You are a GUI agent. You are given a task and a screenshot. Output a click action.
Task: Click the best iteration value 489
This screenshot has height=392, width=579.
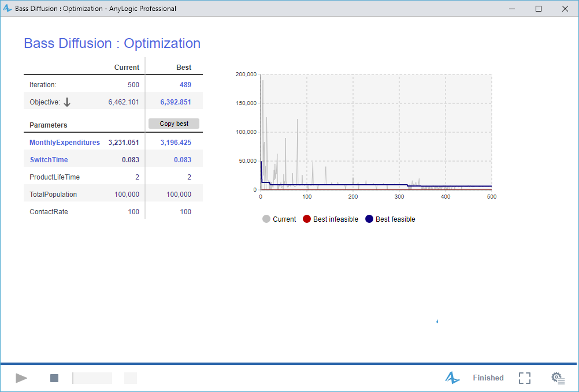coord(185,85)
